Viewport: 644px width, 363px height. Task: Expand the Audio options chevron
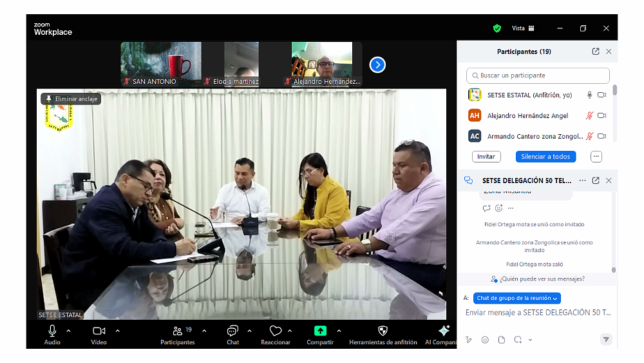click(x=68, y=331)
